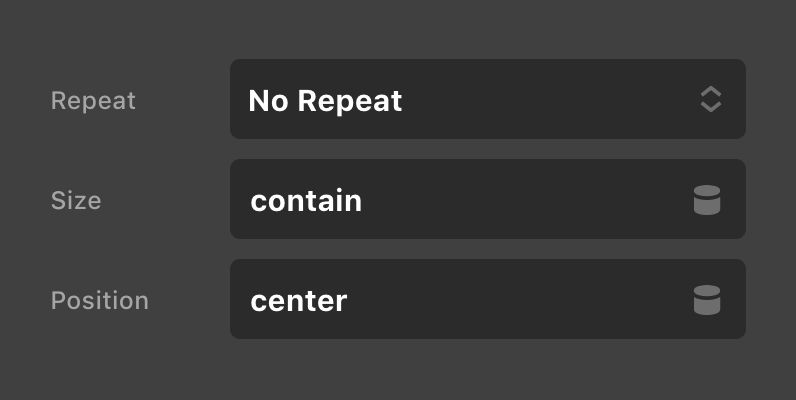Click the Position label
The width and height of the screenshot is (796, 400).
coord(99,300)
